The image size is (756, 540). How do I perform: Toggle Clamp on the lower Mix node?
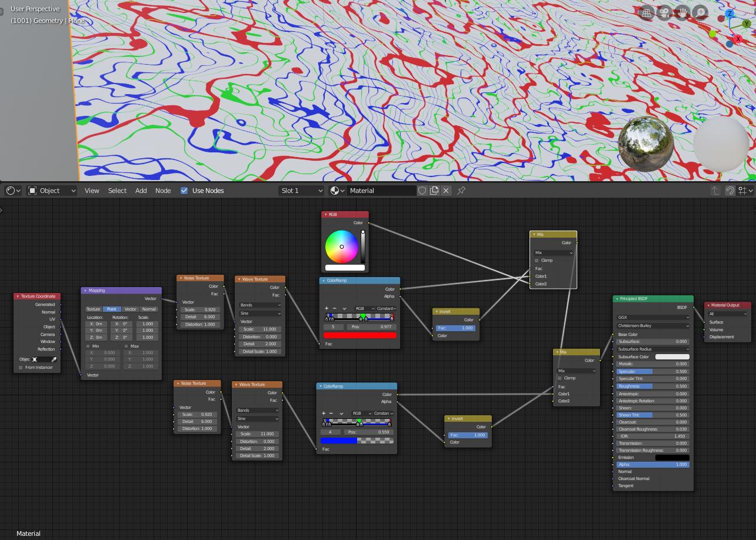click(x=559, y=378)
